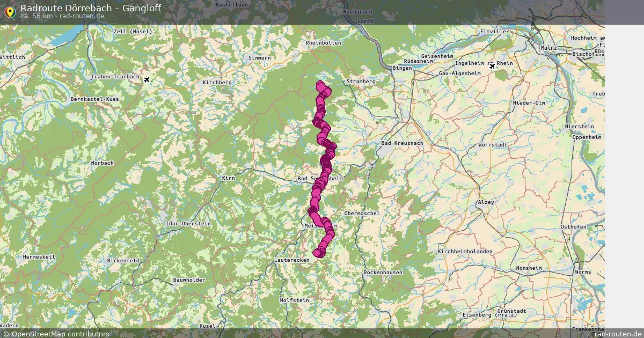Click the airport icon near Traben-Trarbach
The image size is (644, 338).
[147, 80]
